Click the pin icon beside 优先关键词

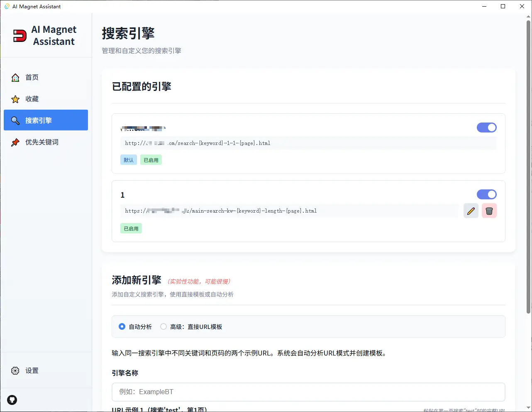[15, 142]
